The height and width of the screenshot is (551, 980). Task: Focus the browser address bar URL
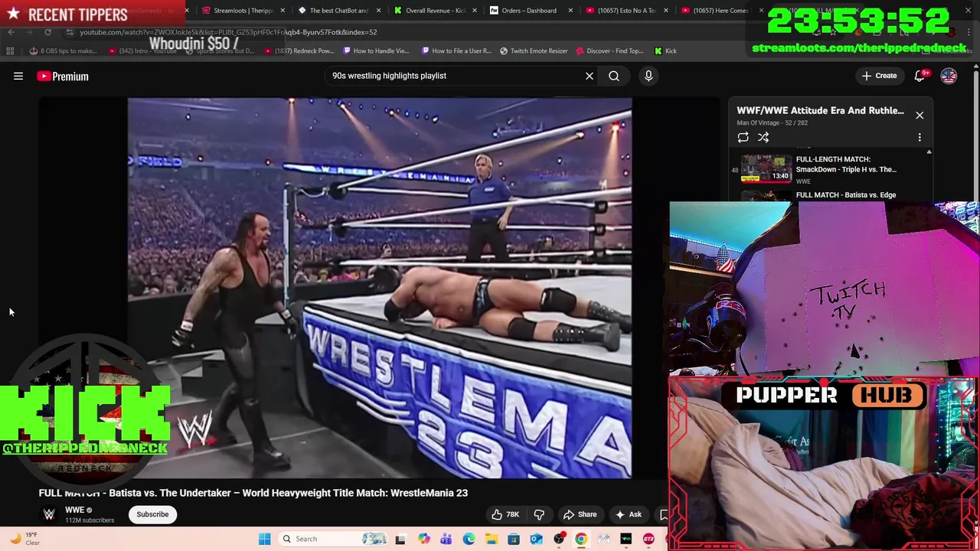(x=228, y=32)
